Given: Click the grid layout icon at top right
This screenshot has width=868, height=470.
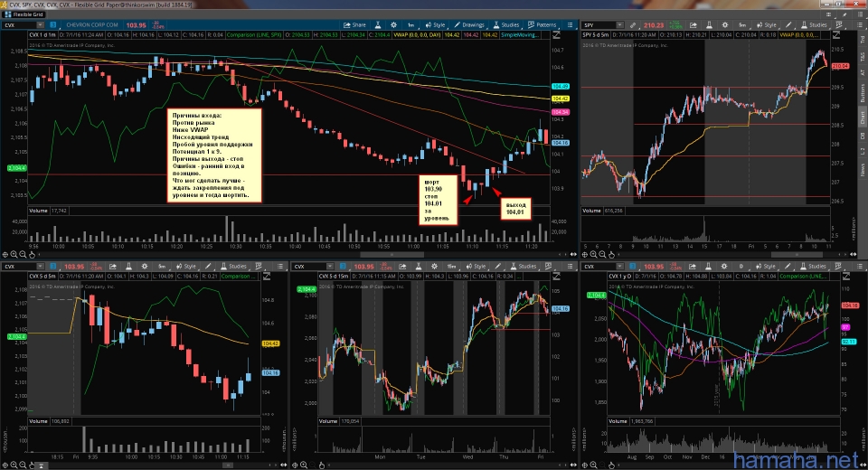Looking at the screenshot, I should (828, 14).
